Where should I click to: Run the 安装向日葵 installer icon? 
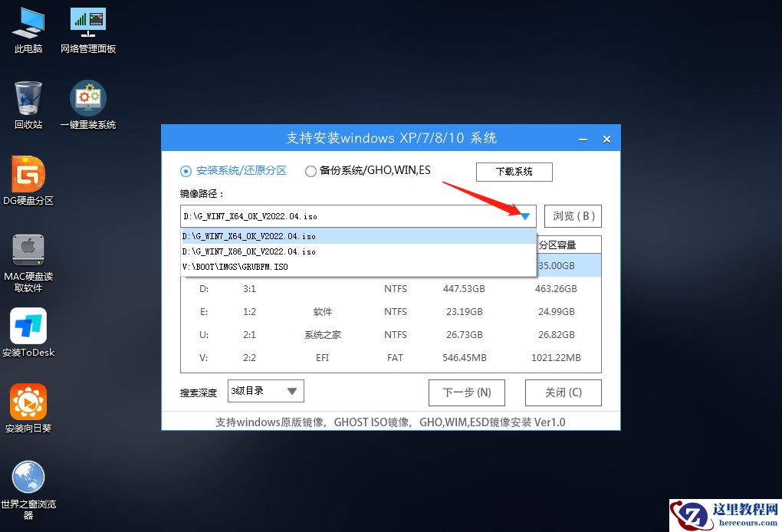(x=28, y=404)
